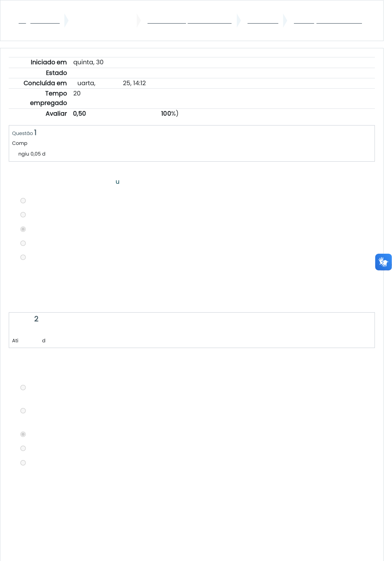The image size is (392, 561).
Task: Open the fourth breadcrumb link before the last
Action: [263, 21]
